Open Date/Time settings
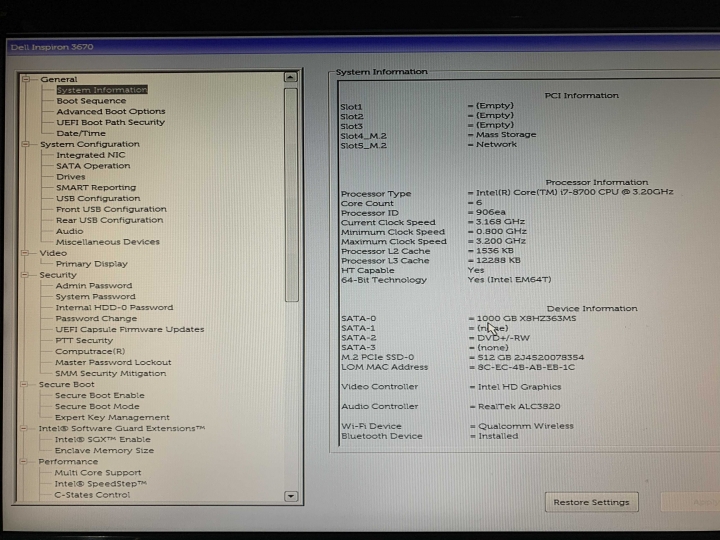720x540 pixels. coord(81,133)
